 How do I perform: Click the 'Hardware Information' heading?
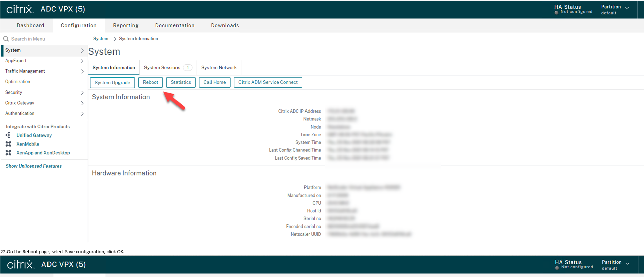point(124,173)
